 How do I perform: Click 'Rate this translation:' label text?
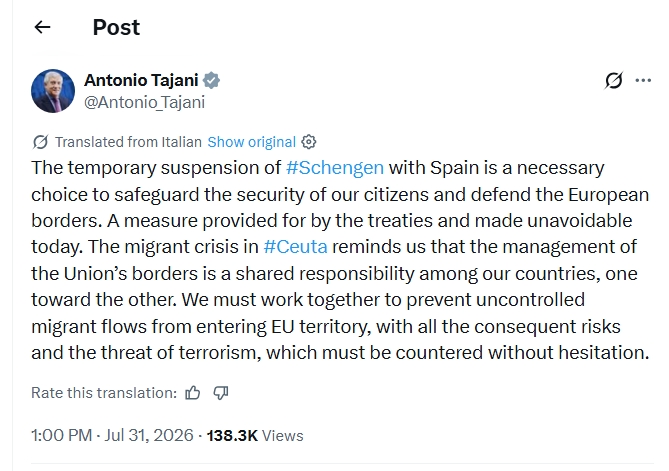[104, 392]
